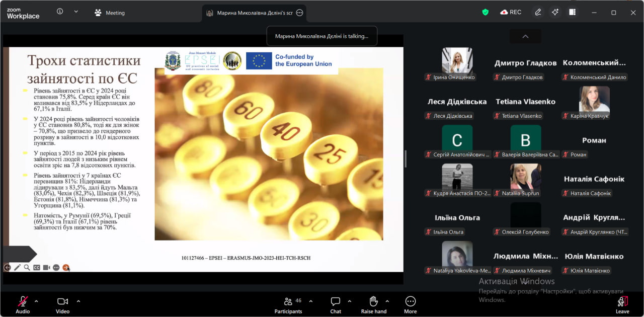This screenshot has width=644, height=317.
Task: Click the meeting info circle icon
Action: [x=60, y=12]
